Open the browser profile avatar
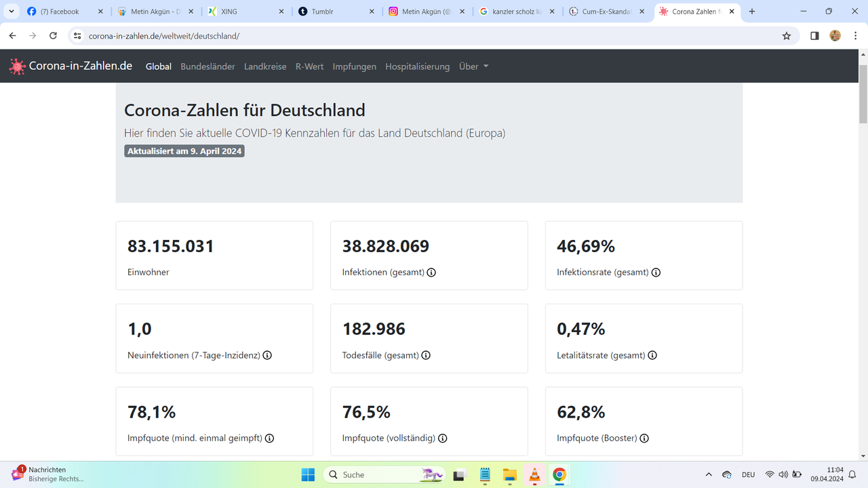The height and width of the screenshot is (488, 868). [835, 35]
